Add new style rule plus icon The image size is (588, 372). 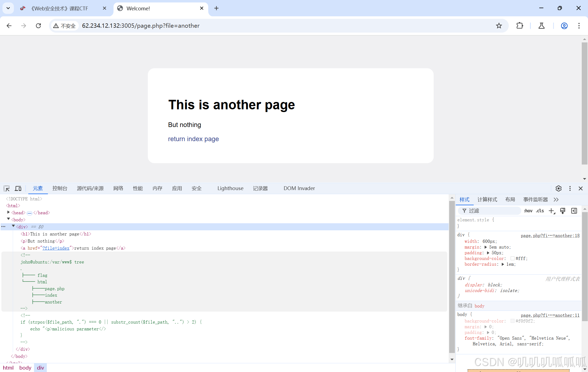pos(552,211)
